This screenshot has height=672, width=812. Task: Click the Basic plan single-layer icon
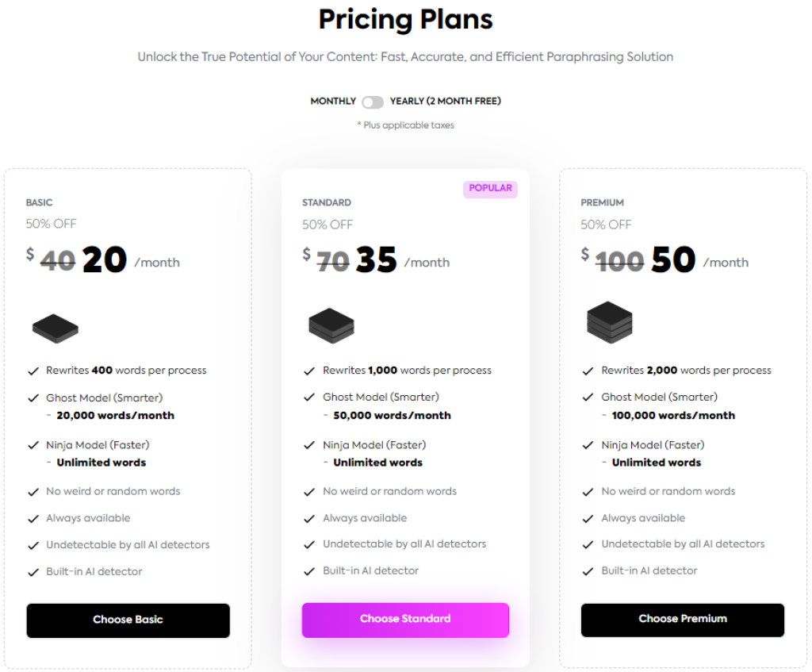(54, 325)
